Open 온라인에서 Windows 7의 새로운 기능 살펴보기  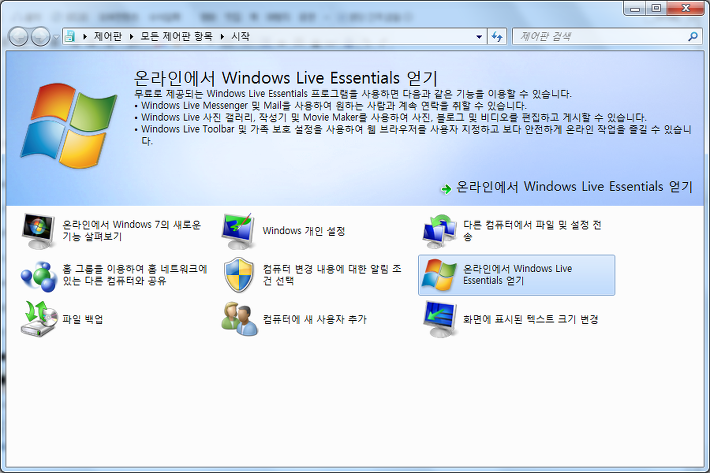coord(131,230)
